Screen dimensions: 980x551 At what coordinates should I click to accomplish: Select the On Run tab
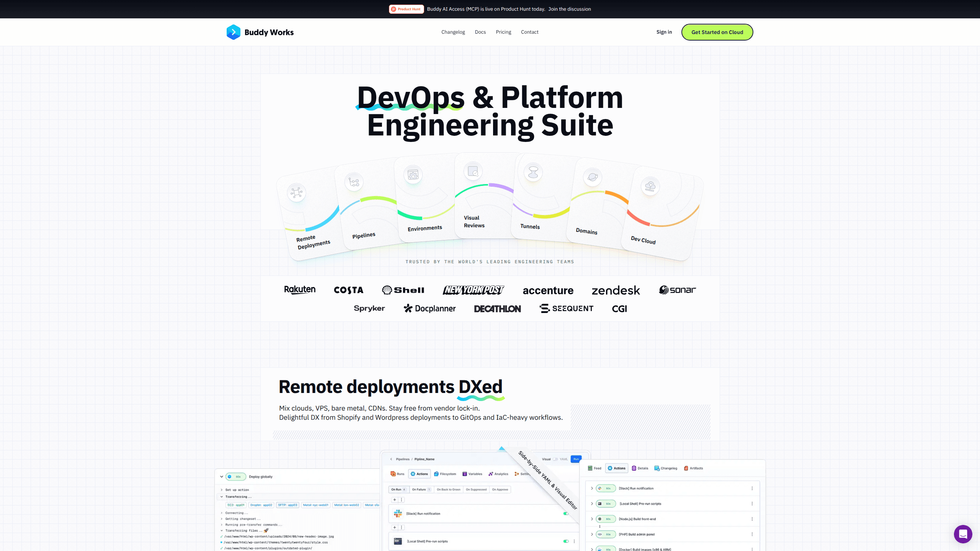[x=399, y=489]
